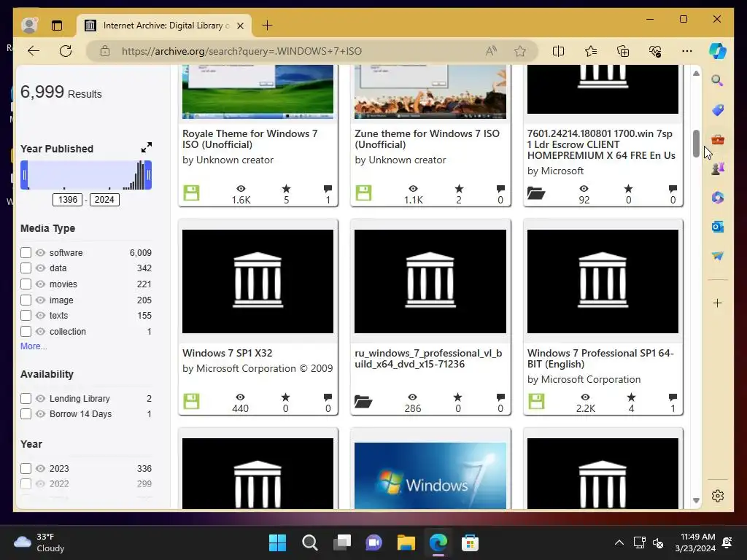This screenshot has height=560, width=747.
Task: Open Royale Theme for Windows 7 ISO
Action: [250, 139]
